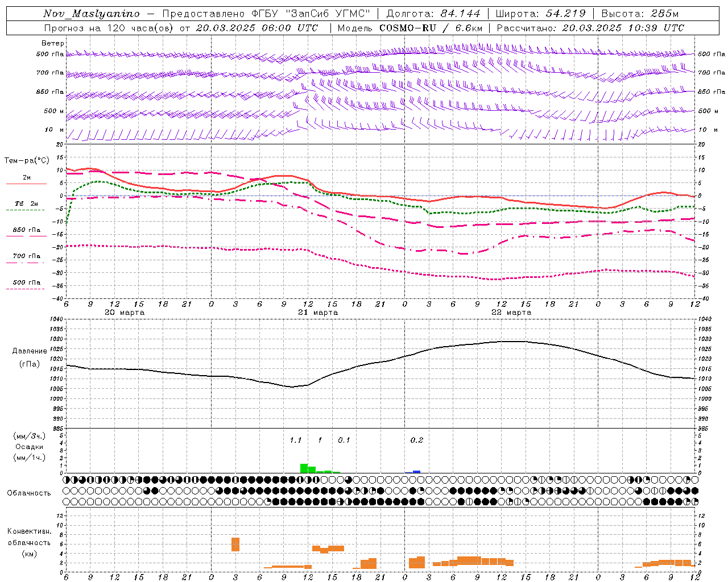Click the 22 марта date label
This screenshot has height=582, width=728.
[511, 313]
